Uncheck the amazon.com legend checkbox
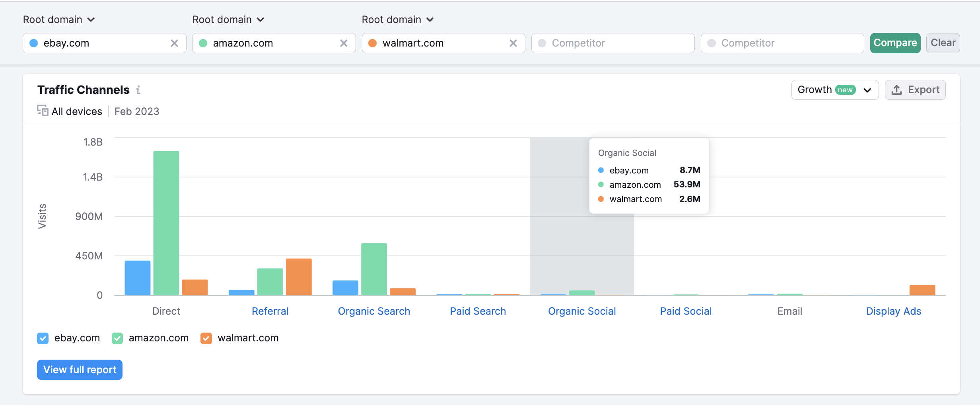The image size is (980, 405). 117,338
